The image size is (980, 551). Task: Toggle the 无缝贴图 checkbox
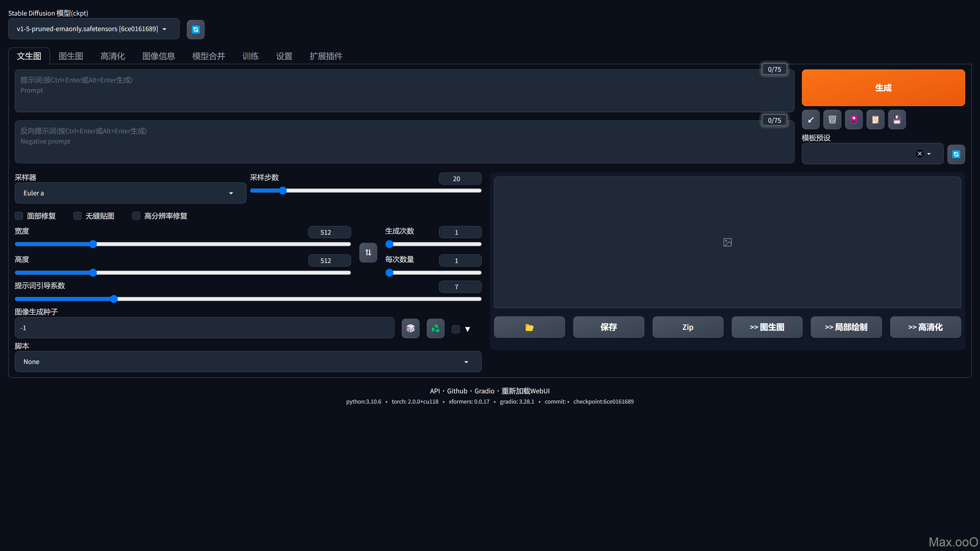(x=78, y=216)
